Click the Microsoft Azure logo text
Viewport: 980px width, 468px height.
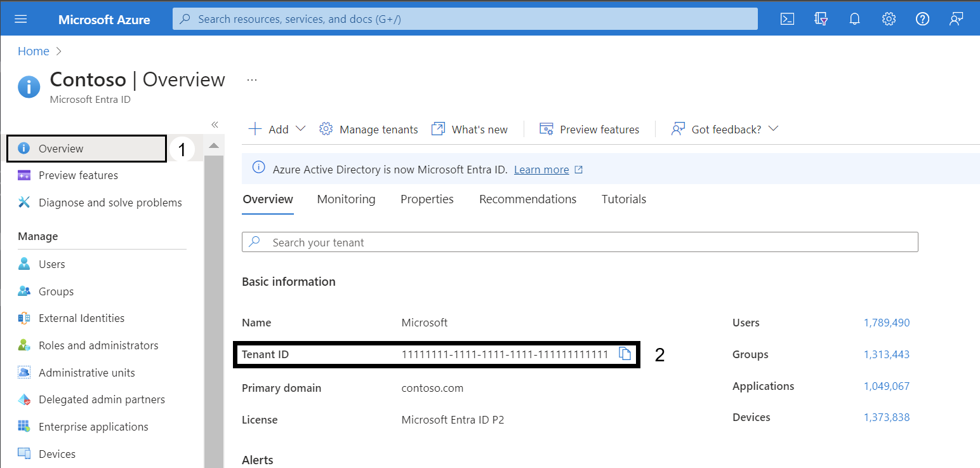tap(104, 20)
